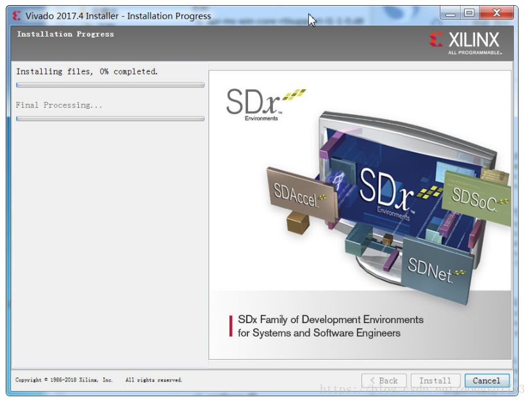
Task: Click the SDNet tile in banner image
Action: point(436,270)
